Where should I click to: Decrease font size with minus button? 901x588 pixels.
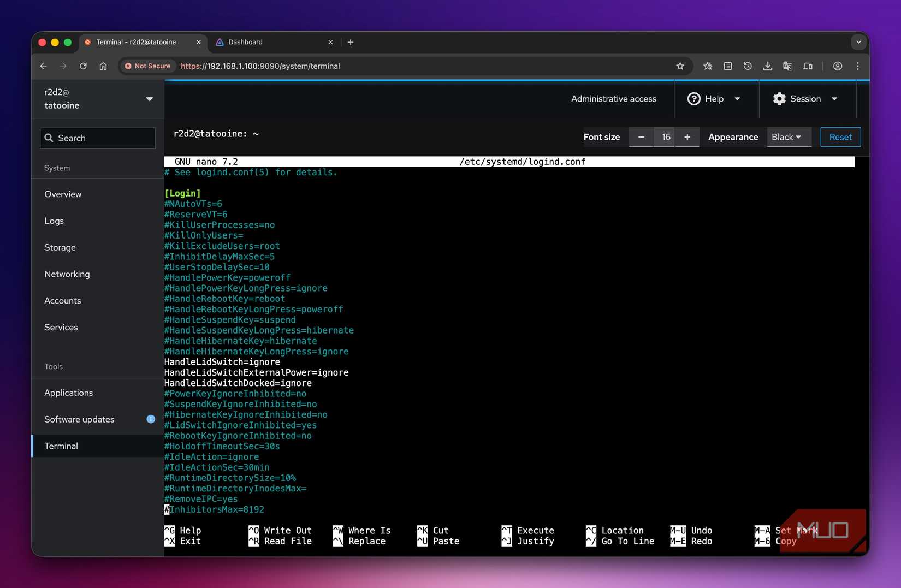click(641, 137)
